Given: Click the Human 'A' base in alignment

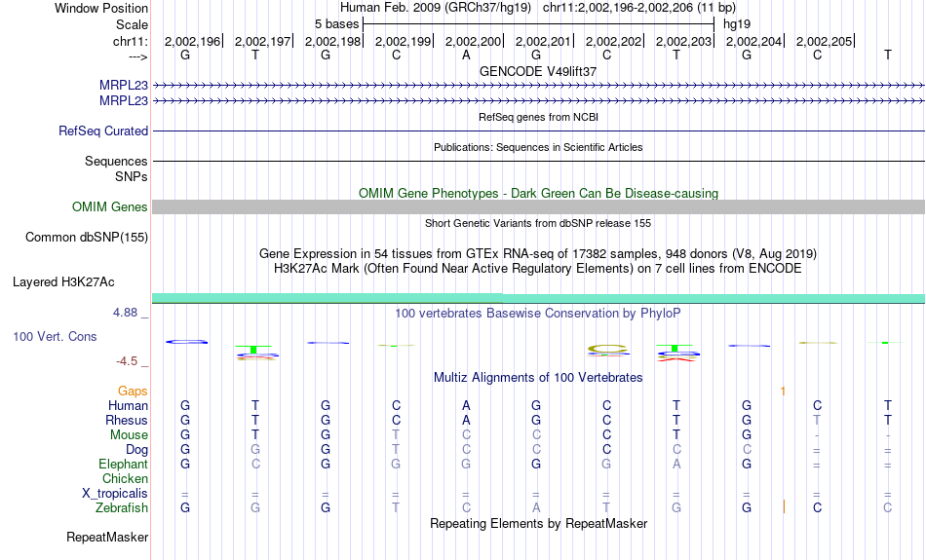Looking at the screenshot, I should pyautogui.click(x=466, y=405).
